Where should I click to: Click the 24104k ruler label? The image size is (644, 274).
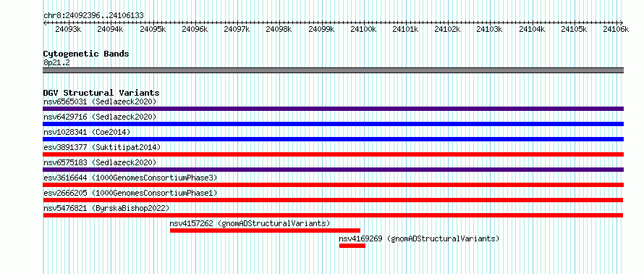pyautogui.click(x=532, y=29)
